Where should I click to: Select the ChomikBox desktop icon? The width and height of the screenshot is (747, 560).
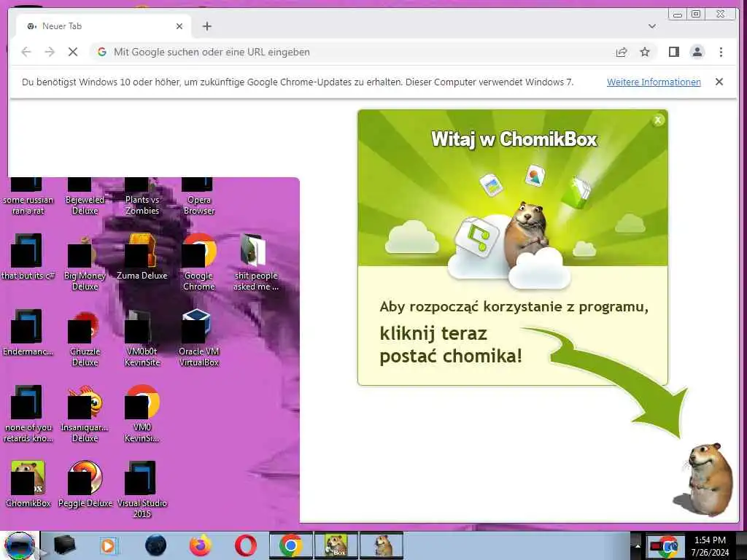click(x=28, y=484)
